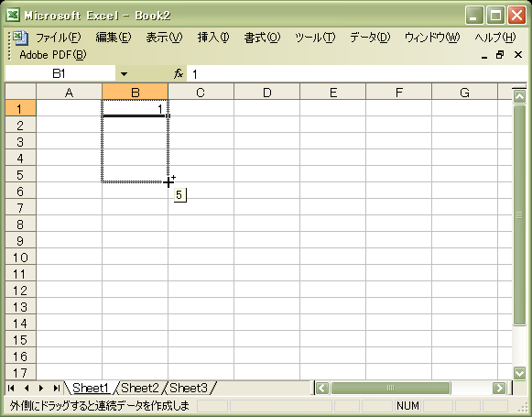Image resolution: width=532 pixels, height=417 pixels.
Task: Open the データ(D) menu
Action: point(370,38)
